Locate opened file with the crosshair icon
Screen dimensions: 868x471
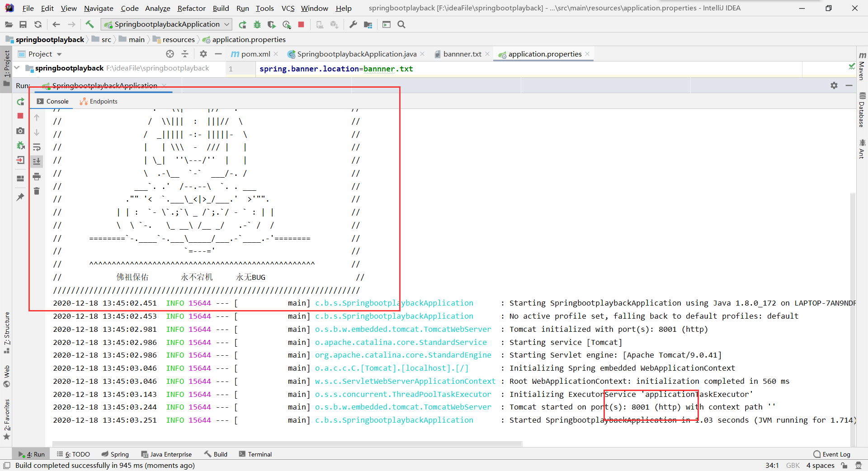[170, 54]
